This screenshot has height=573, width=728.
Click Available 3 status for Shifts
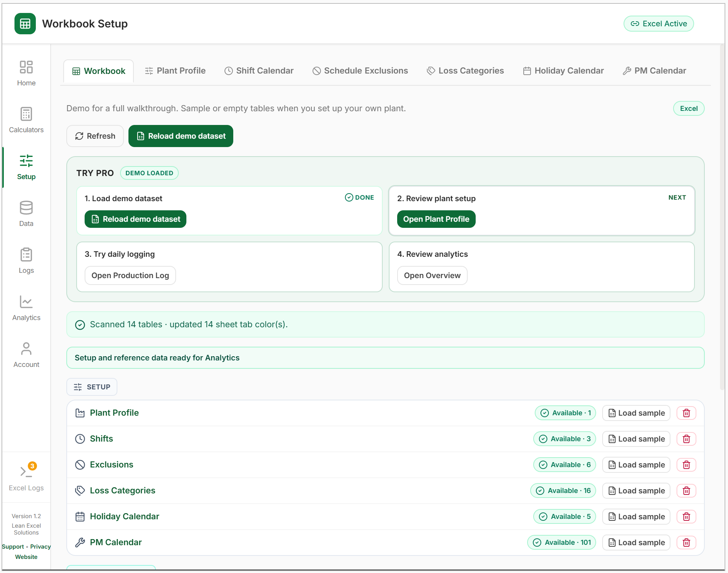point(564,439)
